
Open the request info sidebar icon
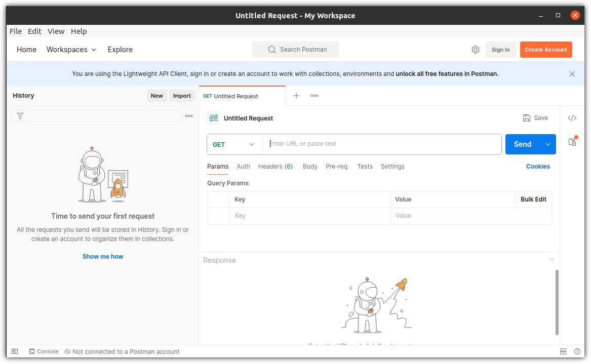pyautogui.click(x=572, y=142)
